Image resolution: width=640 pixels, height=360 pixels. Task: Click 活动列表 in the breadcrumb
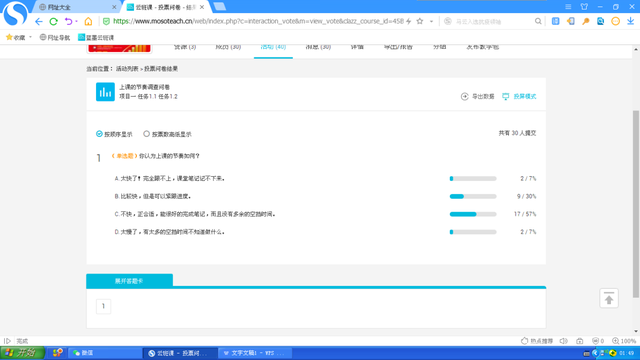tap(127, 69)
